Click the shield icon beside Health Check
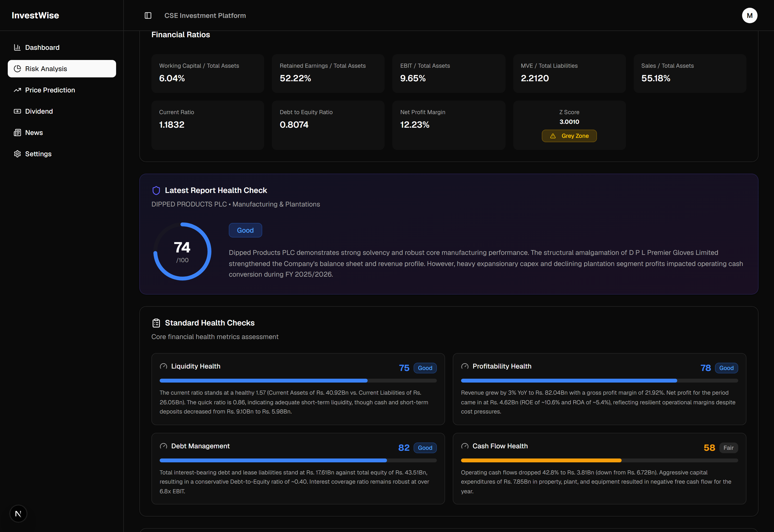 click(x=156, y=190)
